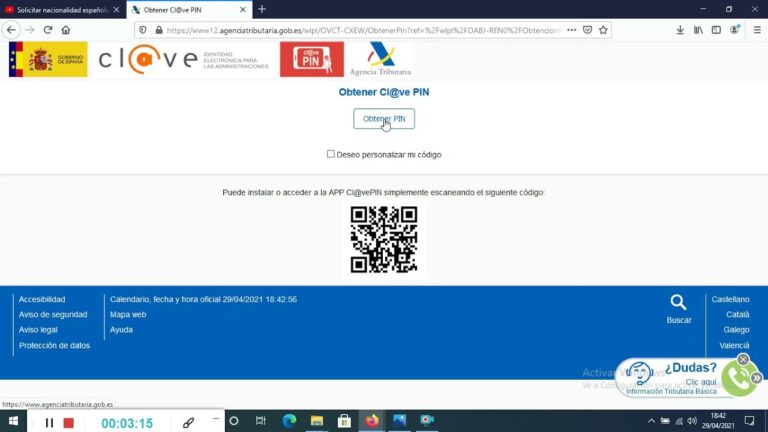This screenshot has height=432, width=768.
Task: Switch language to Galego
Action: click(736, 330)
